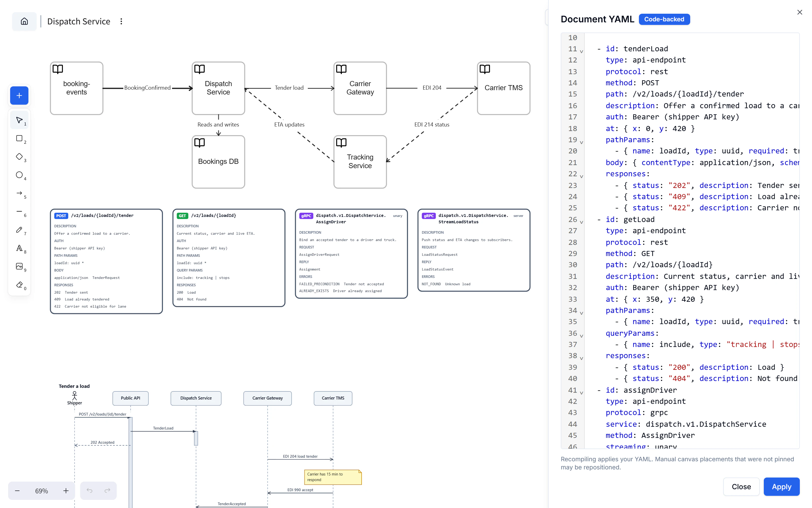Select the POST /v2/loads/{loadId}/tender card

click(106, 261)
